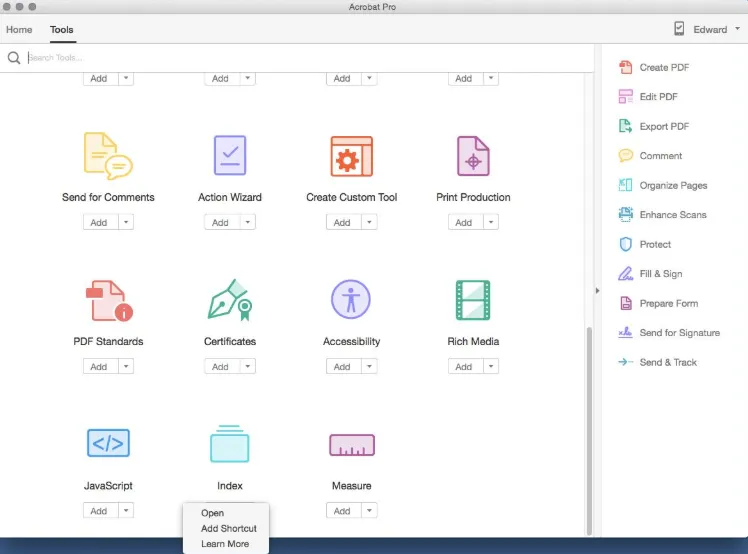Click the Prepare Form sidebar icon
The height and width of the screenshot is (554, 748).
(x=625, y=303)
